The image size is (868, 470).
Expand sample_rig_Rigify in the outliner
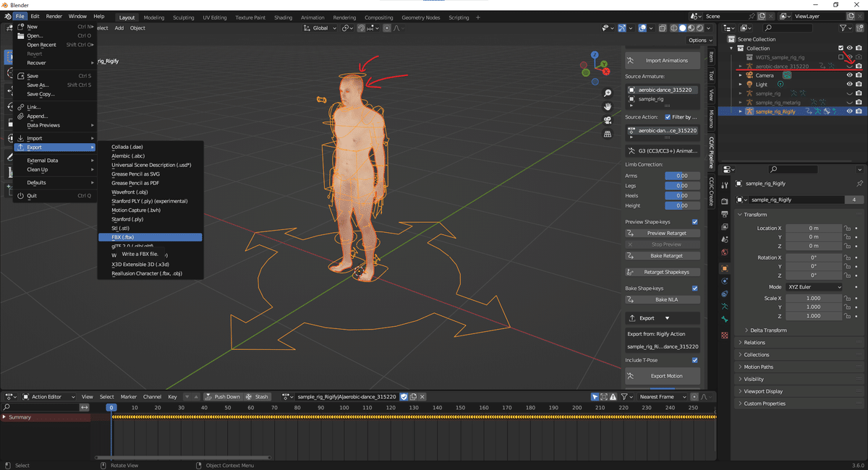click(x=741, y=111)
